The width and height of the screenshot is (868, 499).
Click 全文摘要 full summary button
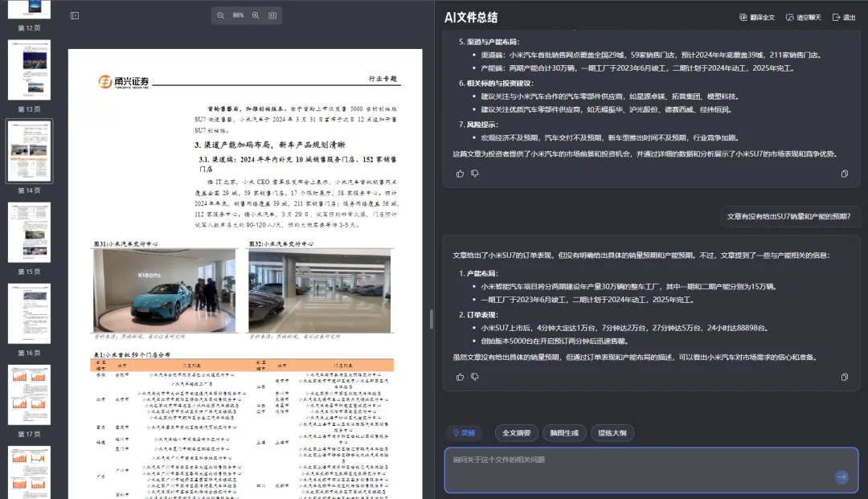point(516,432)
